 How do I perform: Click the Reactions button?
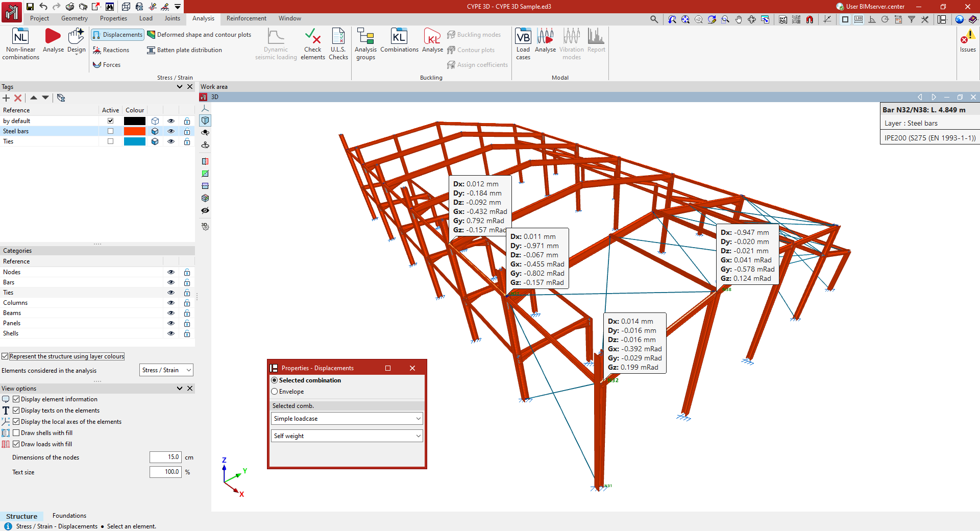(111, 50)
